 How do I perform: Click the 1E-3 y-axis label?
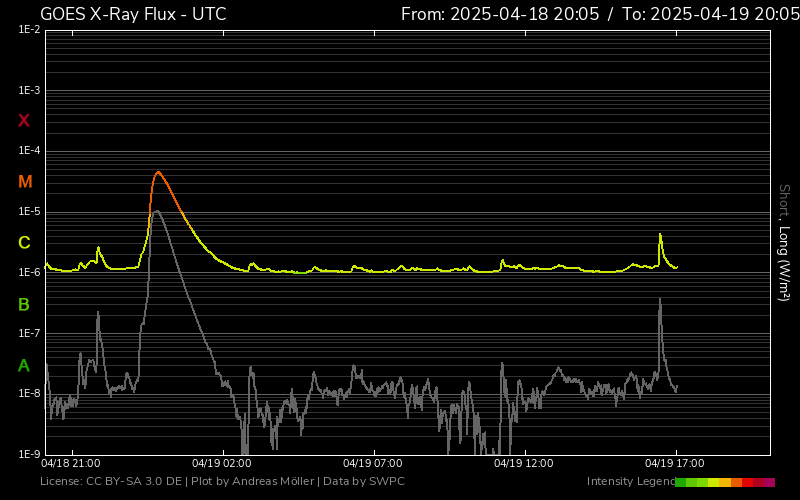click(x=29, y=91)
